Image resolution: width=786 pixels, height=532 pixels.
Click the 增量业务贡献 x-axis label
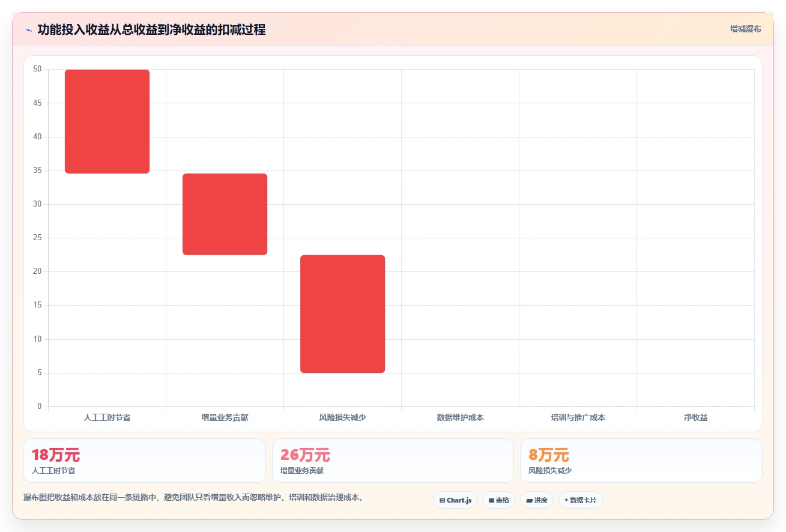click(x=225, y=417)
